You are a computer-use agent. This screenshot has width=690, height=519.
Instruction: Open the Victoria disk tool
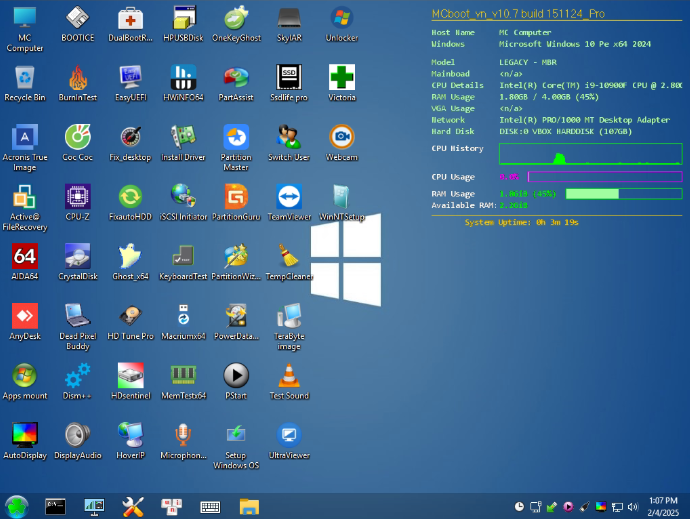point(342,84)
